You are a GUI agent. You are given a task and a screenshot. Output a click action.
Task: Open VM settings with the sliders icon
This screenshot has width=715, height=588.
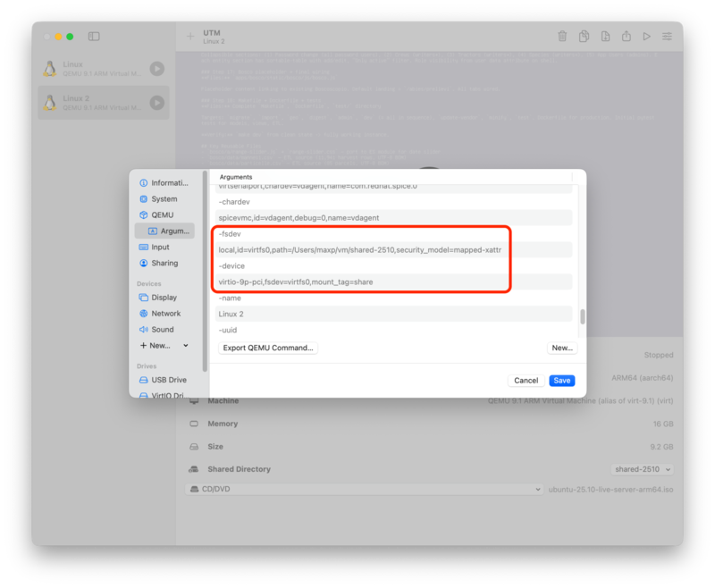[x=667, y=36]
